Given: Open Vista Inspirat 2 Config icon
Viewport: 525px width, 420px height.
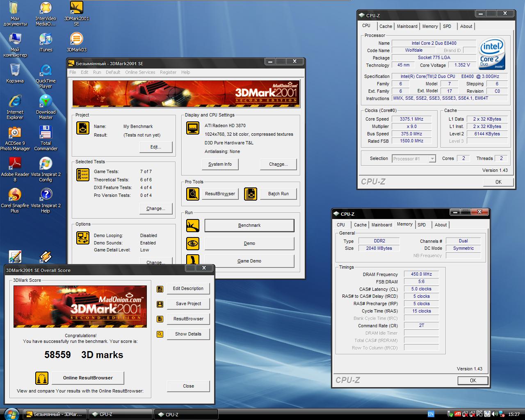Looking at the screenshot, I should [46, 170].
